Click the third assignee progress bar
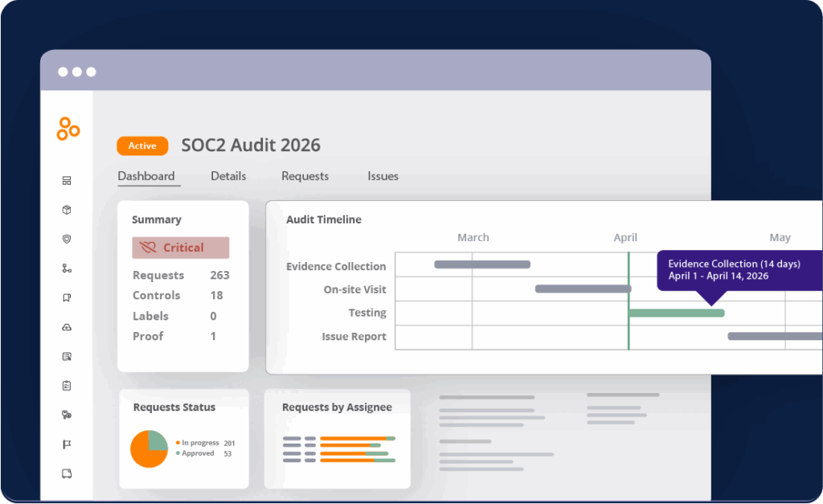Image resolution: width=823 pixels, height=504 pixels. click(354, 453)
